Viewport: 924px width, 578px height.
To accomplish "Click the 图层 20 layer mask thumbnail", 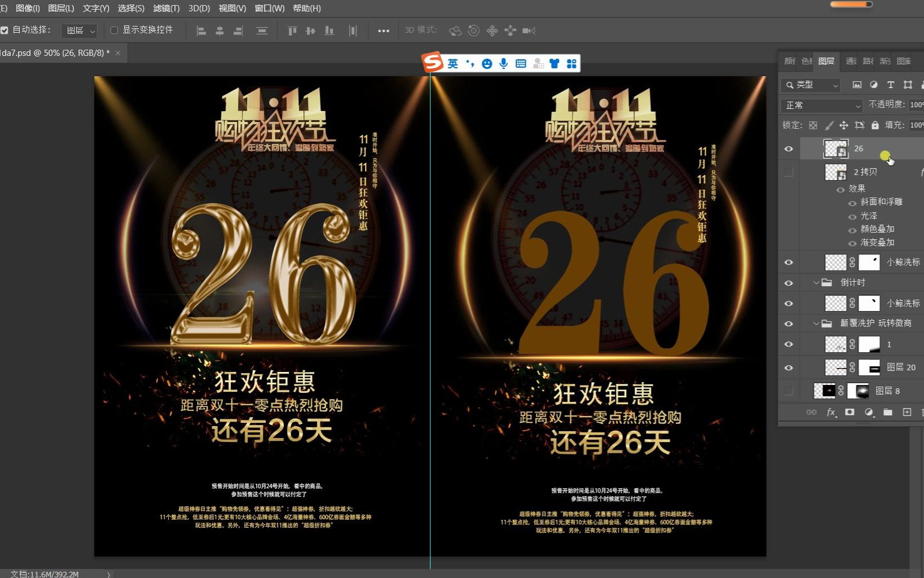I will pos(870,367).
